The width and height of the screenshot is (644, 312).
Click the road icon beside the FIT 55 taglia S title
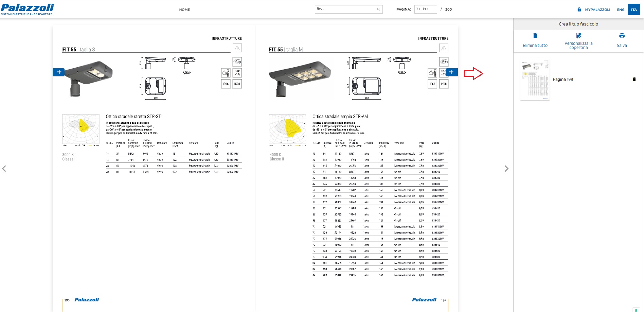237,48
